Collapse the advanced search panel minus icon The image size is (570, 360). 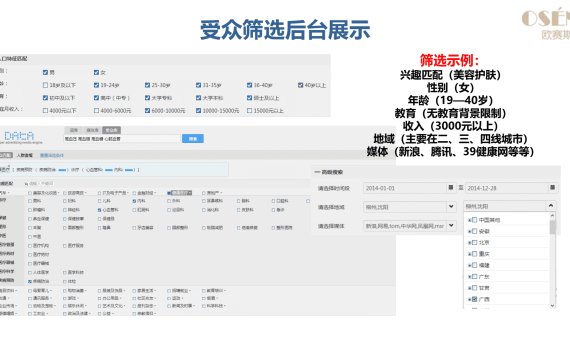tap(317, 172)
